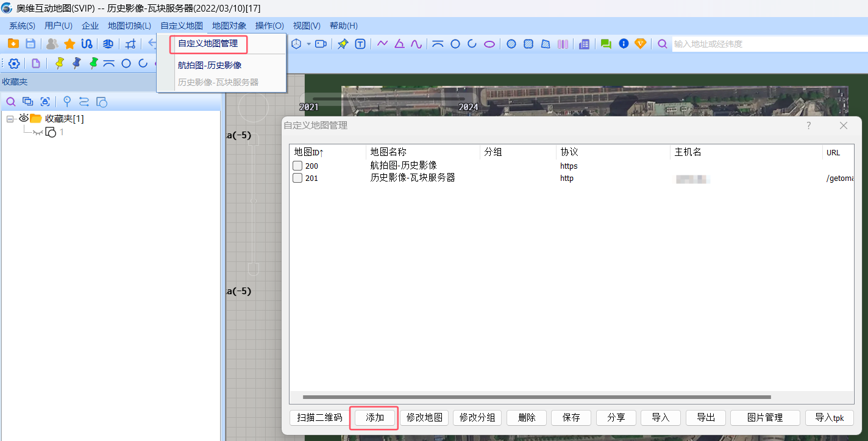Collapse the 收藏夹[1] tree node
This screenshot has width=868, height=441.
coord(10,119)
